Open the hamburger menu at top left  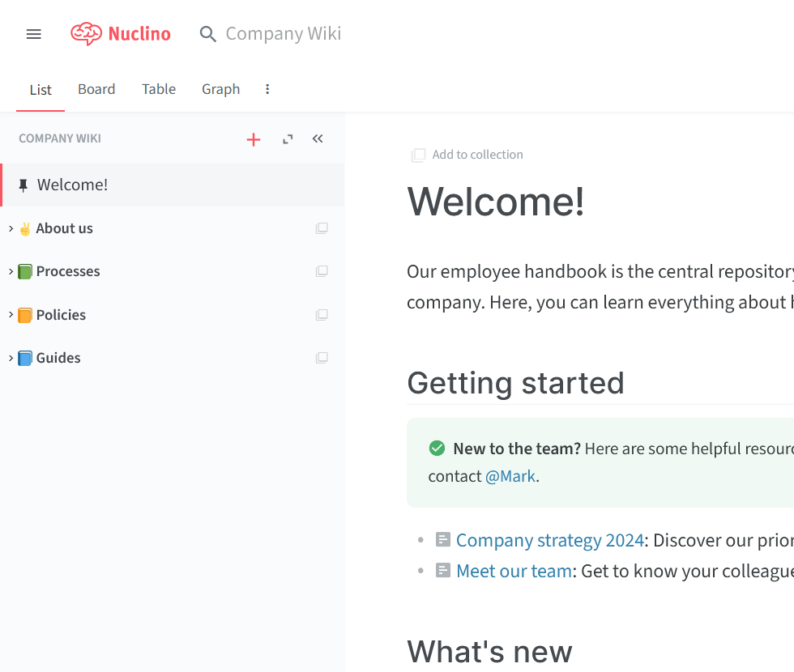tap(33, 34)
